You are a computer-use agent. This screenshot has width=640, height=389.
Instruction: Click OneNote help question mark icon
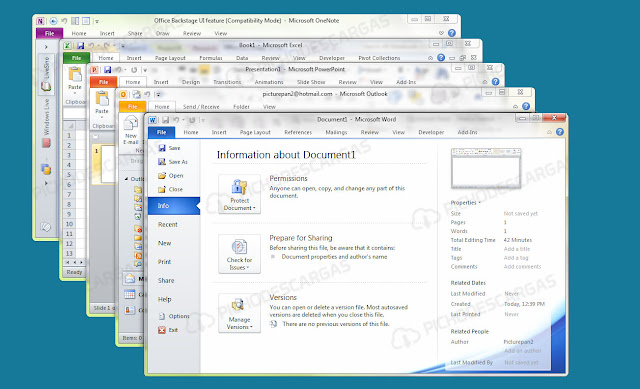(452, 33)
